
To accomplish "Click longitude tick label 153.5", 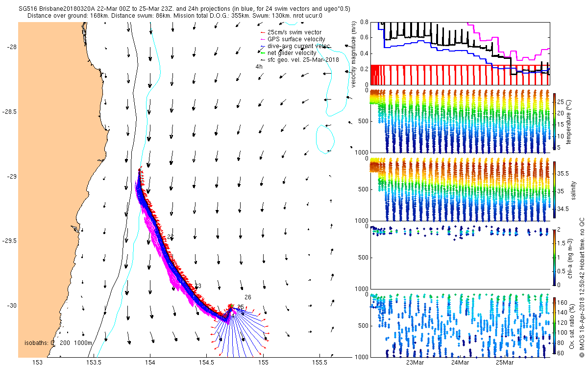I will [x=94, y=363].
